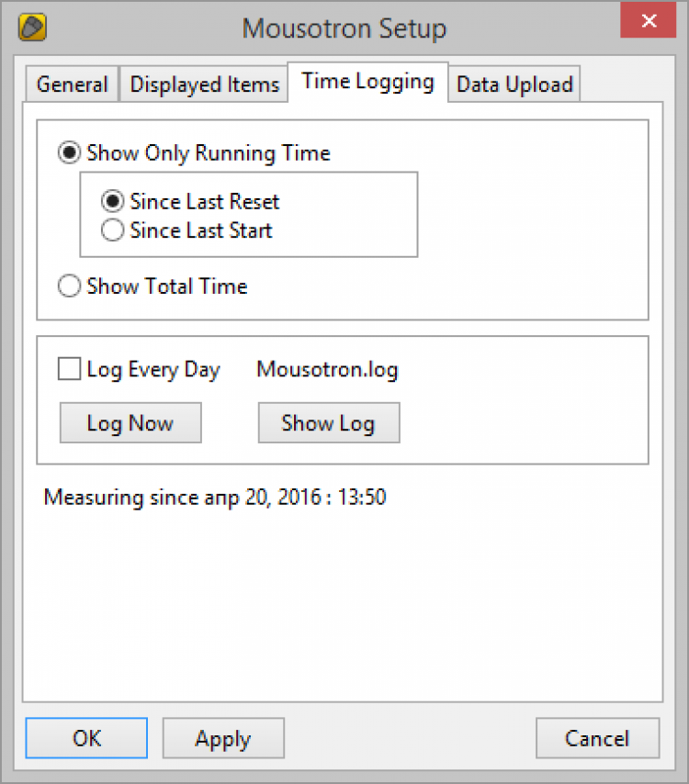Close the Mousotron Setup window
The width and height of the screenshot is (689, 784).
click(649, 20)
